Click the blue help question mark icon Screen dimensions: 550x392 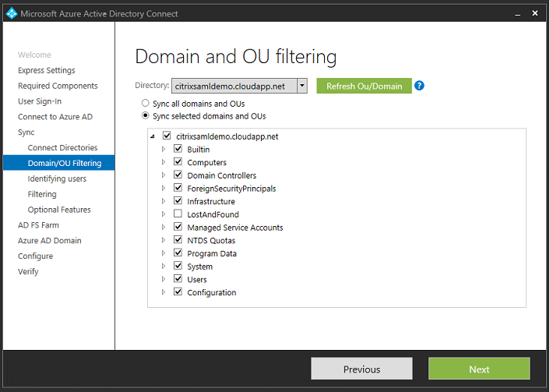click(419, 86)
